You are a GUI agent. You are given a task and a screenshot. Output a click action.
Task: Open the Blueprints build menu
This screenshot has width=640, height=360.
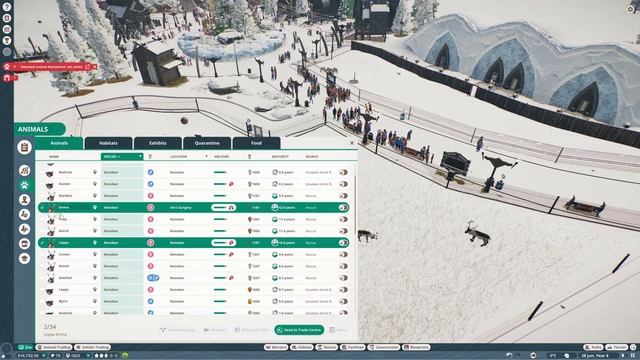click(416, 347)
